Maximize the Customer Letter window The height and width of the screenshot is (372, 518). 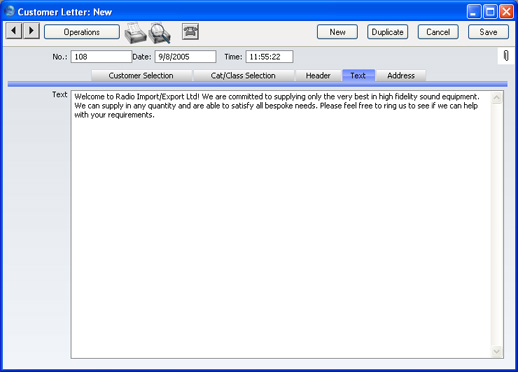490,12
